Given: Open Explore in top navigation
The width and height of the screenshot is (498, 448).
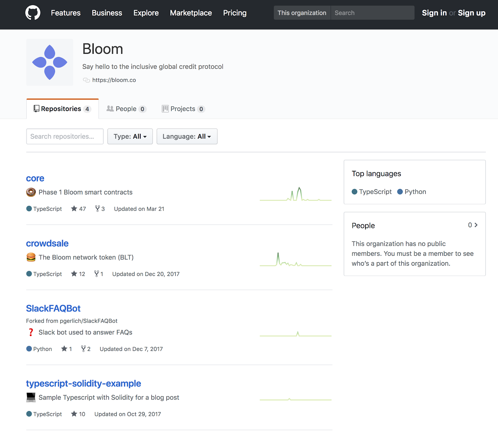Looking at the screenshot, I should click(146, 13).
